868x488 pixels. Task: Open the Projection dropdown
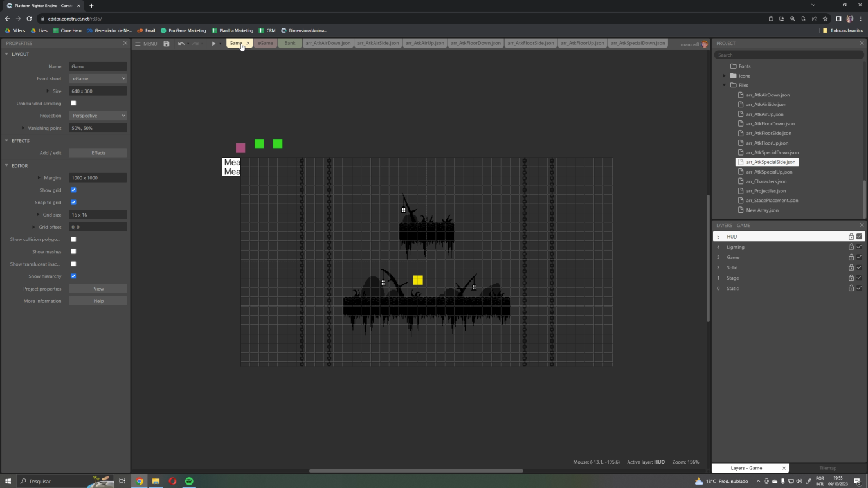point(98,116)
